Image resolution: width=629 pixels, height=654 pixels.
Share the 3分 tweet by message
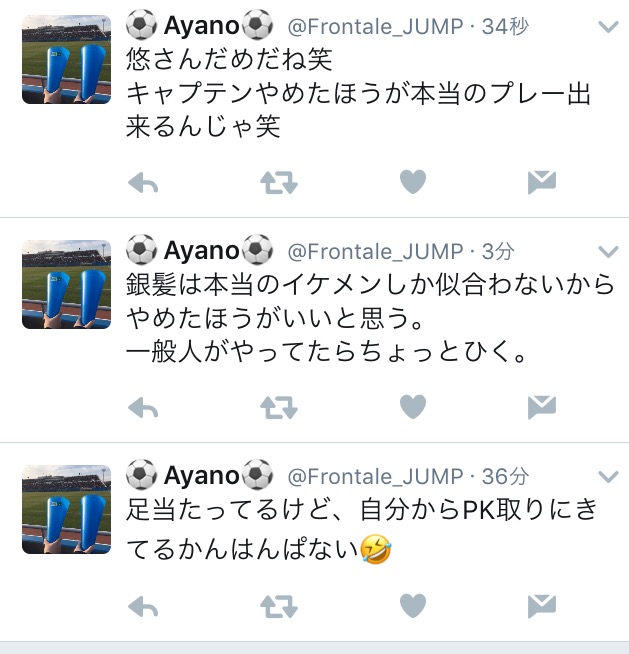click(x=542, y=407)
